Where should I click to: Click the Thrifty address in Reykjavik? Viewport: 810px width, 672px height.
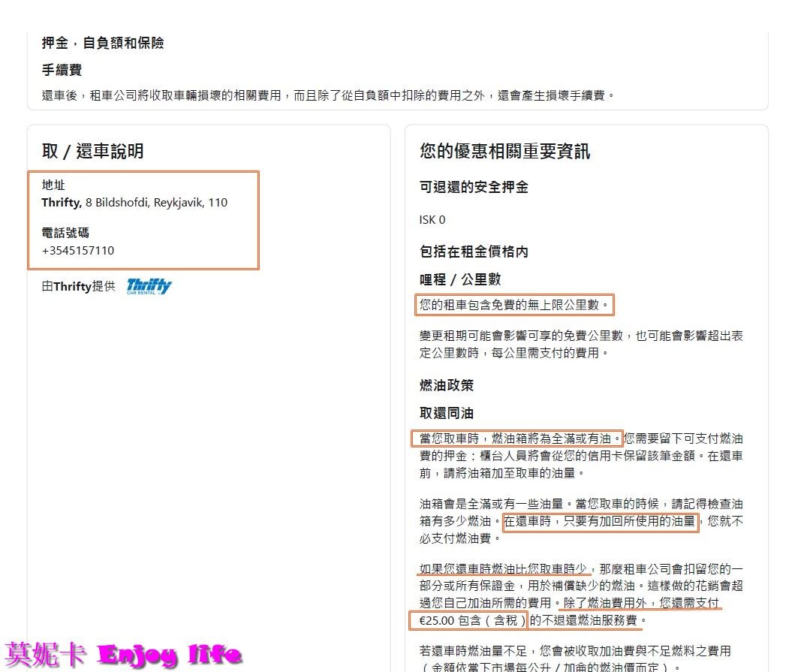point(134,202)
